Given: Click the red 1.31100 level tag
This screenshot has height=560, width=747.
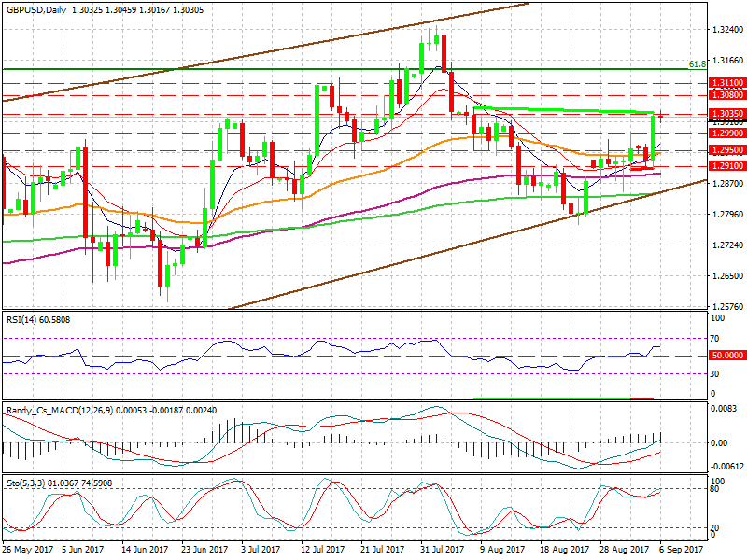Looking at the screenshot, I should pyautogui.click(x=727, y=83).
